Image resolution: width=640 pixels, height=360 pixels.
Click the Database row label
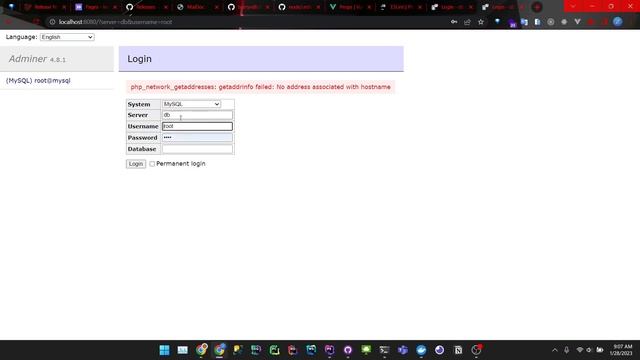[142, 149]
